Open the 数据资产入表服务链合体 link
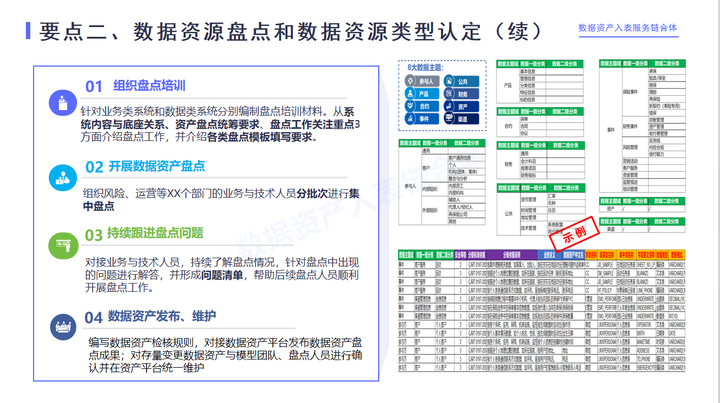 coord(628,28)
